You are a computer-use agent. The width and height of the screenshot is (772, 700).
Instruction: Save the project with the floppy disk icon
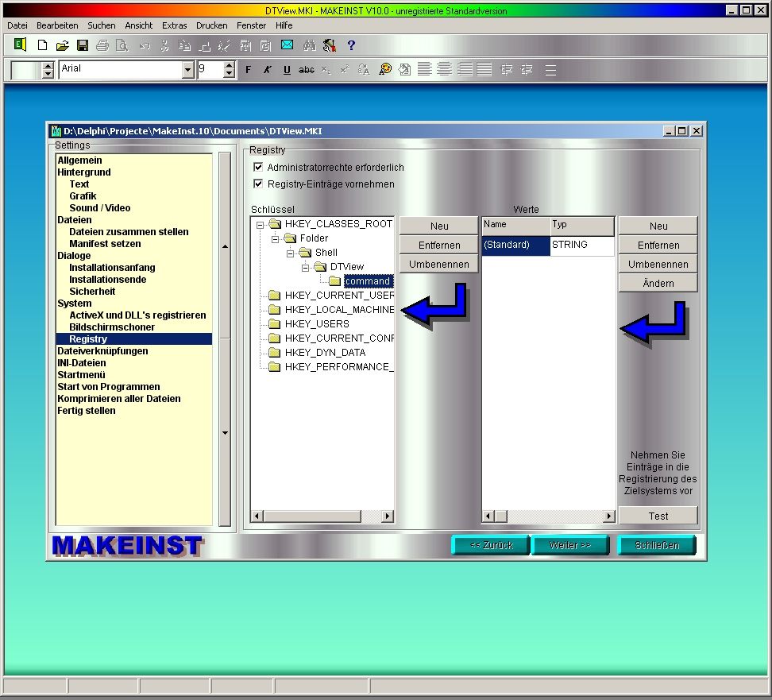click(83, 46)
